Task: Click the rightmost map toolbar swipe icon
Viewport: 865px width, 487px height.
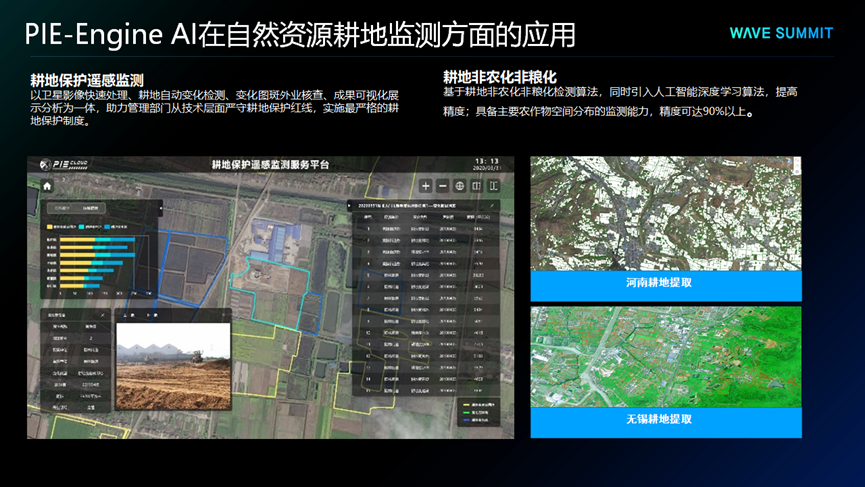Action: click(494, 186)
